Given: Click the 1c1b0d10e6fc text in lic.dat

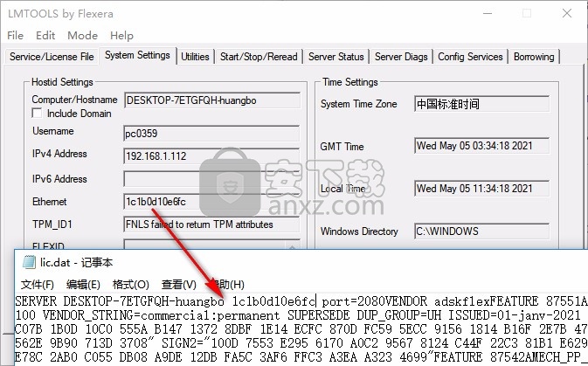Looking at the screenshot, I should [273, 301].
